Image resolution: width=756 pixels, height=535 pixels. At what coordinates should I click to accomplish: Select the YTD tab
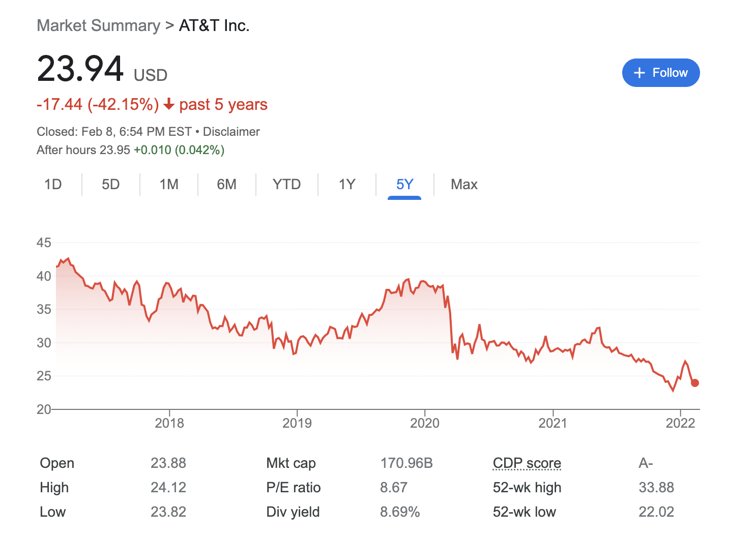tap(286, 184)
